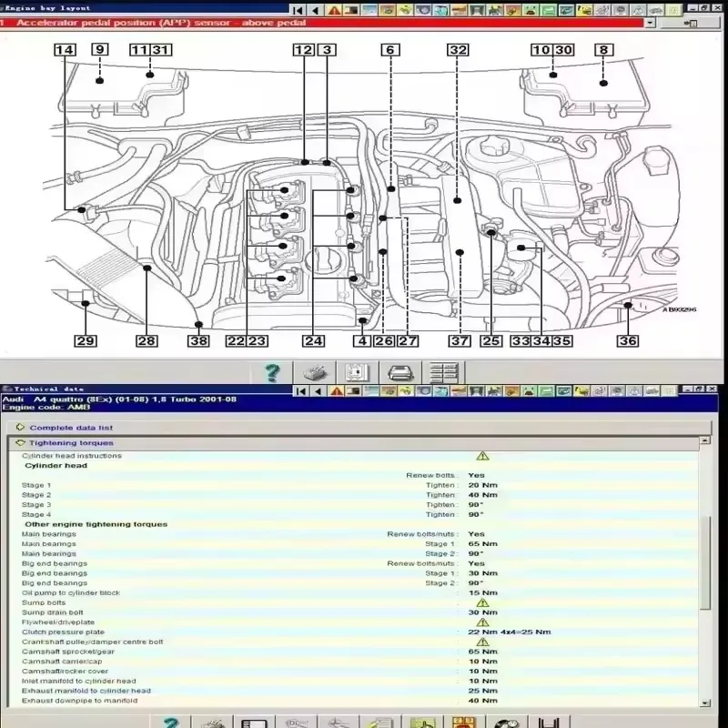Screen dimensions: 728x728
Task: Click component callout number 29 in the diagram
Action: pyautogui.click(x=86, y=340)
